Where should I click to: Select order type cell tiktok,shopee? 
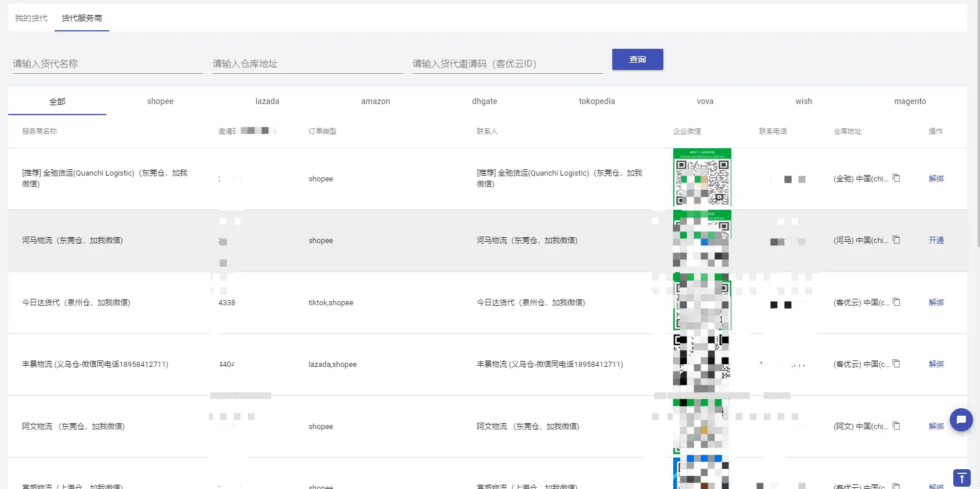[331, 302]
